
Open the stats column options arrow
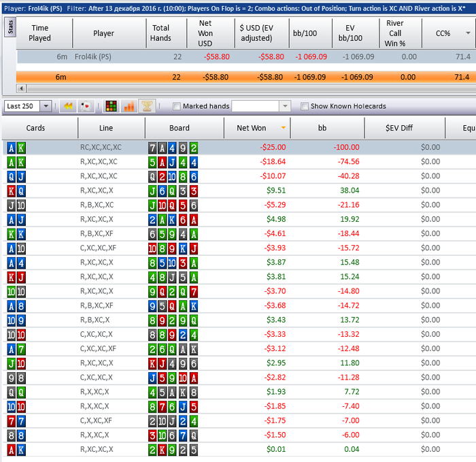(x=468, y=33)
